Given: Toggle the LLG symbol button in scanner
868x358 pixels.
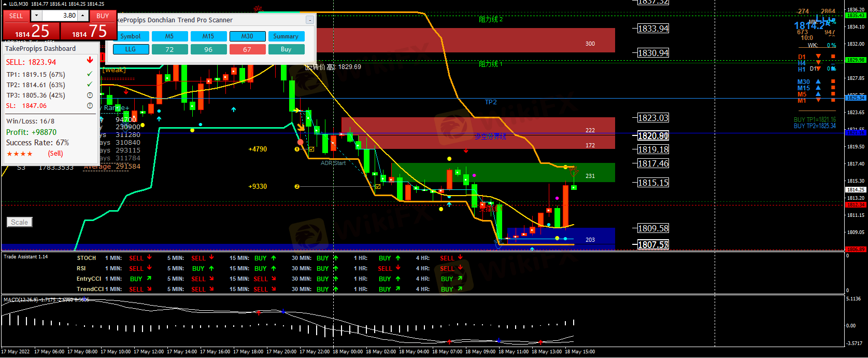Looking at the screenshot, I should tap(131, 49).
